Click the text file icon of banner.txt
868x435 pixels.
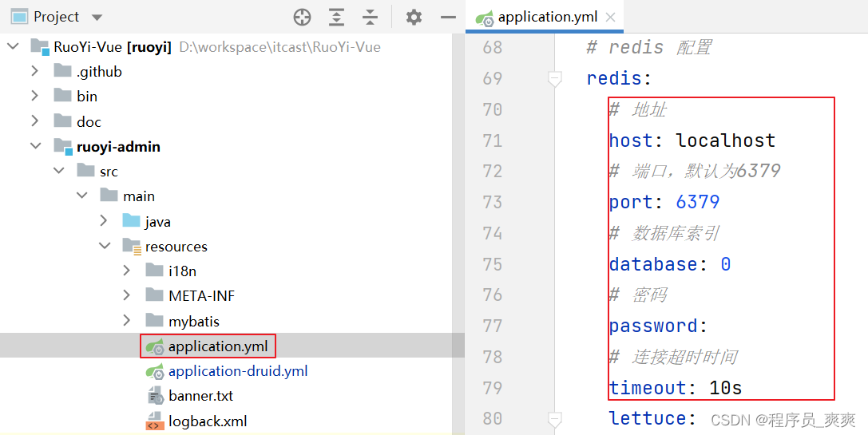[155, 396]
